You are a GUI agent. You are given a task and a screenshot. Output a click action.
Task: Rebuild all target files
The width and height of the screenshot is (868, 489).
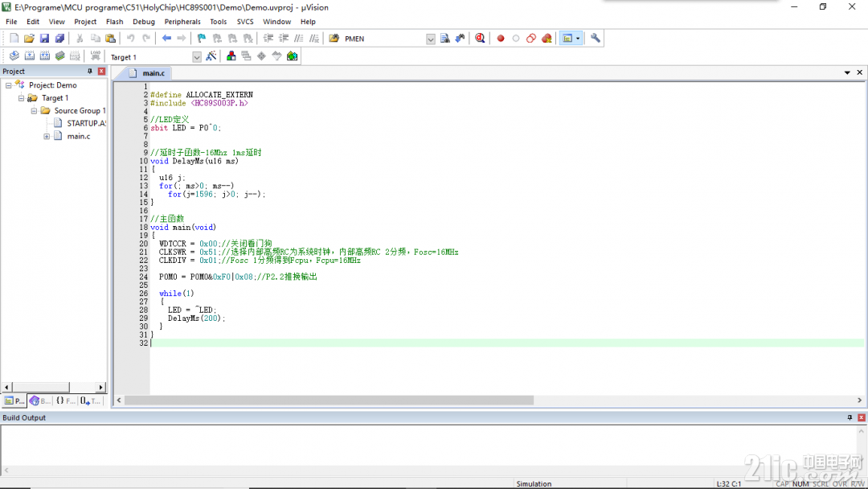pyautogui.click(x=45, y=56)
